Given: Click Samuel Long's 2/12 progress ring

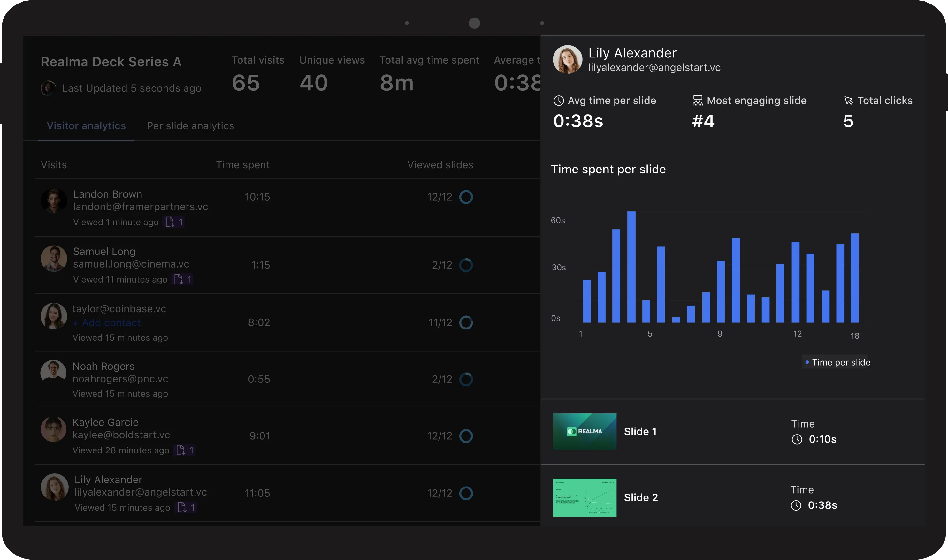Looking at the screenshot, I should coord(466,265).
